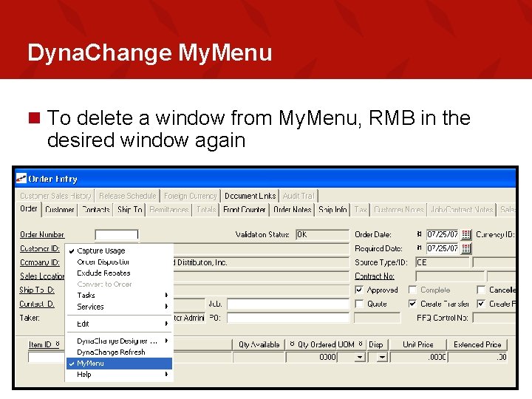Toggle the Cancelled checkbox

481,290
